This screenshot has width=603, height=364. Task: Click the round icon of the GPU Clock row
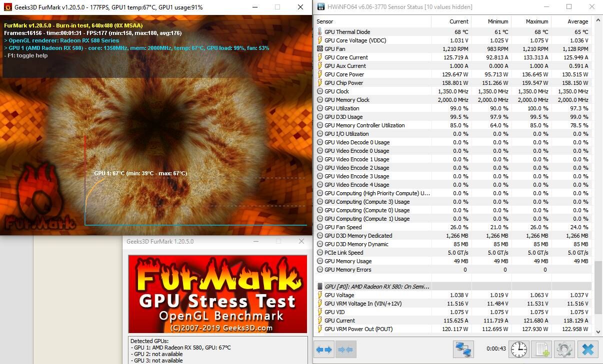(x=320, y=91)
